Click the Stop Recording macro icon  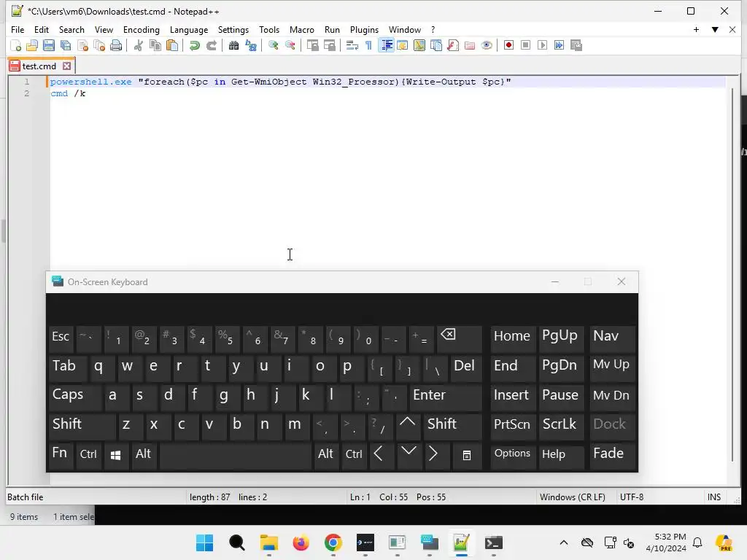(x=525, y=45)
